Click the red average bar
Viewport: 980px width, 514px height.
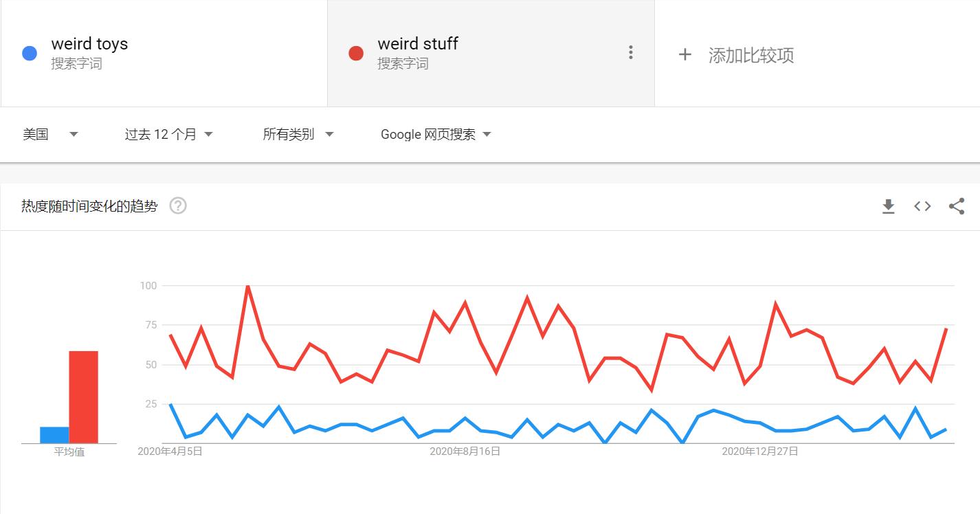click(83, 397)
